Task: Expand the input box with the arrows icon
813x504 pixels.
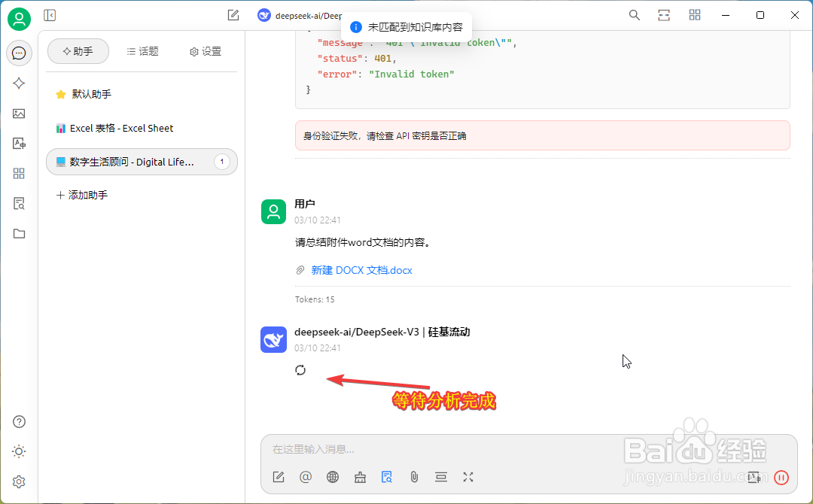Action: click(x=468, y=477)
